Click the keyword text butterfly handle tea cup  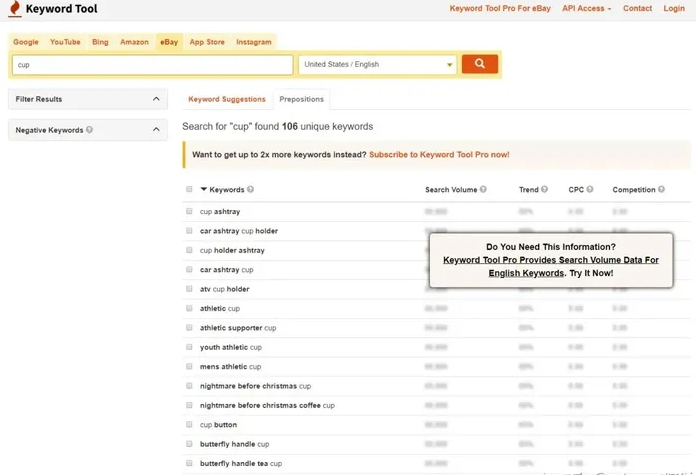(241, 463)
